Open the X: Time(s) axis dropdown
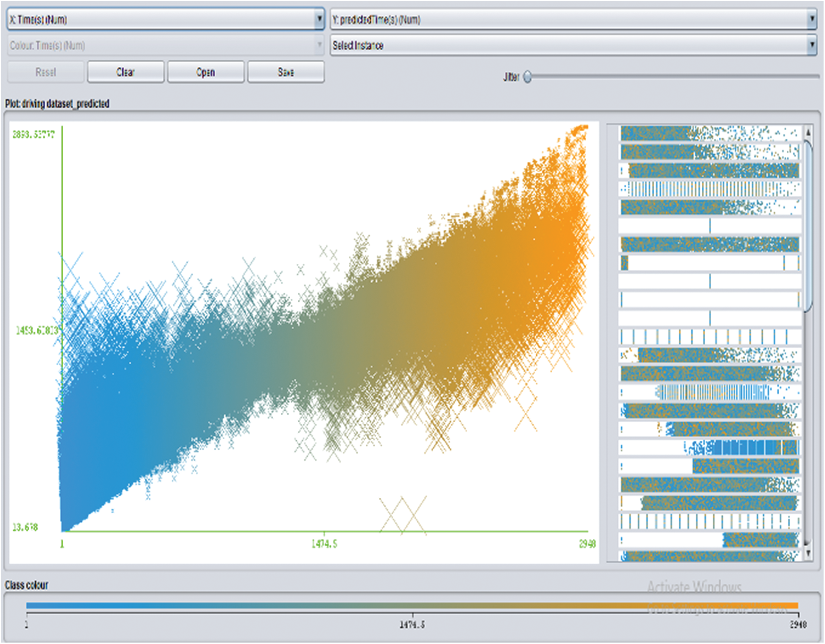Image resolution: width=825 pixels, height=644 pixels. coord(165,19)
